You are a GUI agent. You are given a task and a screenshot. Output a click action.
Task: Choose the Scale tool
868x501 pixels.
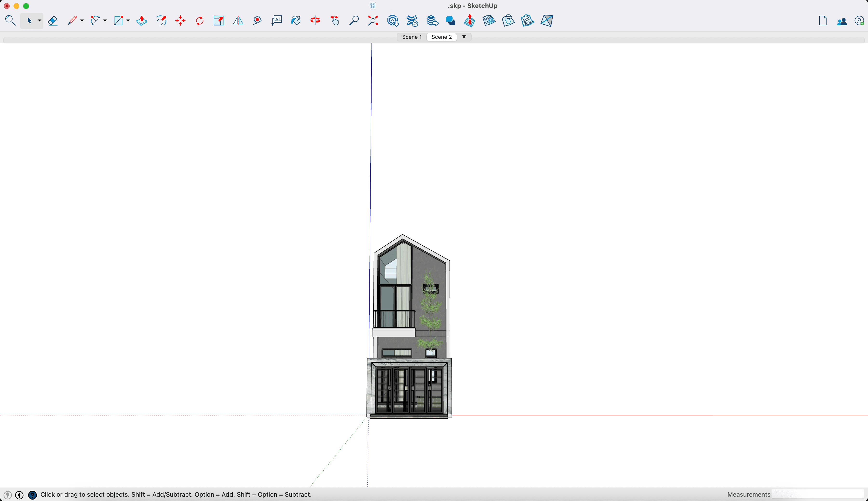[x=218, y=21]
